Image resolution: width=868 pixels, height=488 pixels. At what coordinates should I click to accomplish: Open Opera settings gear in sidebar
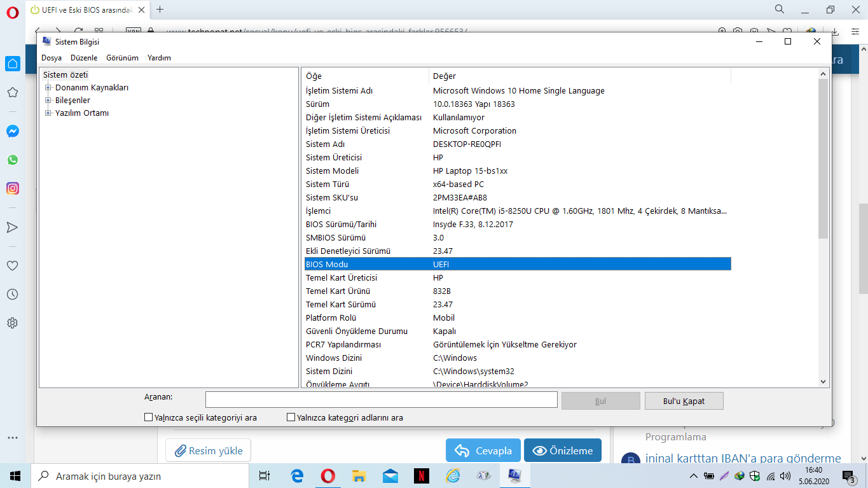(x=13, y=323)
